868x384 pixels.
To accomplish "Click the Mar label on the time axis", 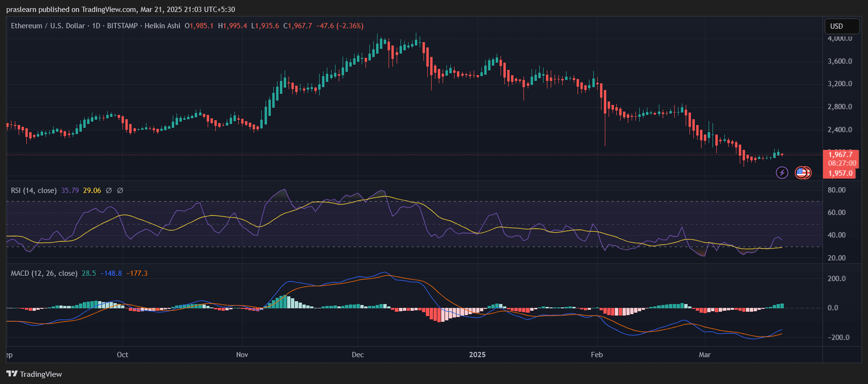I will pyautogui.click(x=704, y=355).
